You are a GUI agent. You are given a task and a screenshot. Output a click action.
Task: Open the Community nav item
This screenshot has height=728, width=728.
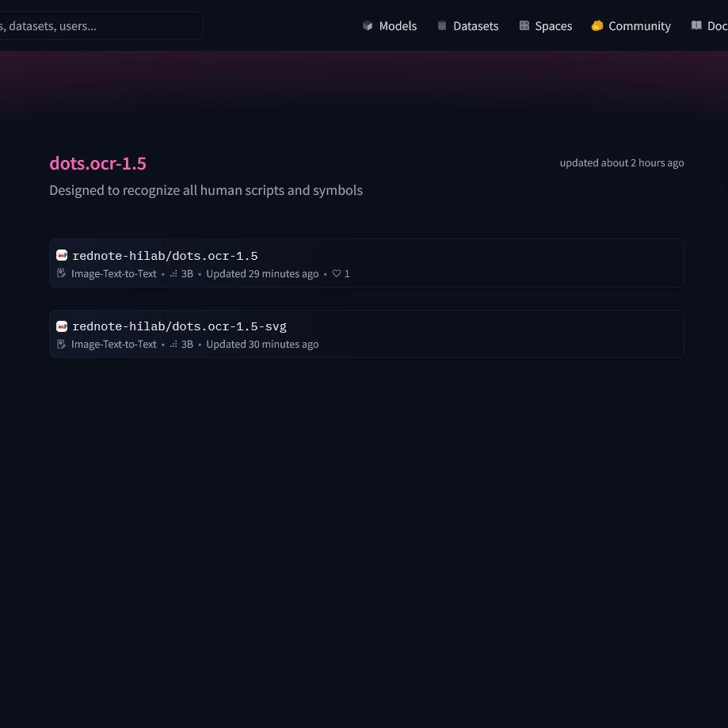coord(631,26)
